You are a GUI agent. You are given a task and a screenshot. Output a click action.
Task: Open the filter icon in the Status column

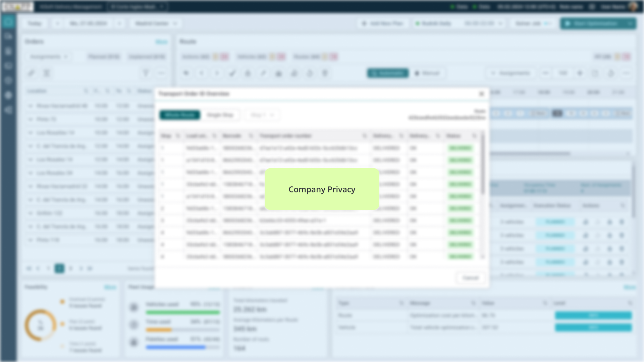tap(474, 136)
